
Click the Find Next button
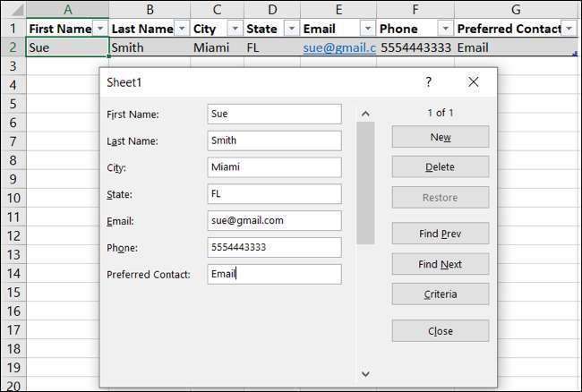pyautogui.click(x=440, y=264)
